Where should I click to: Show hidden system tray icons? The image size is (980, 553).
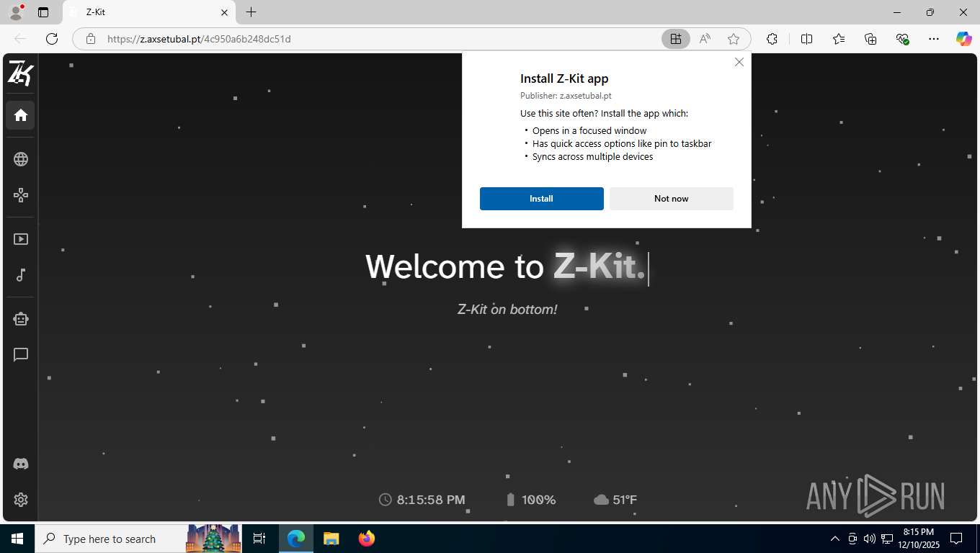(835, 539)
